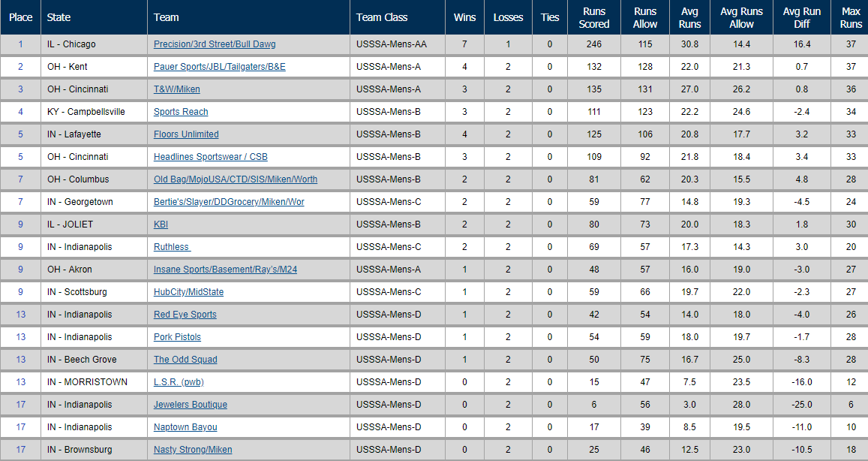Open Bertie's/Slayer/DDGrocery/Miken/Wor team link
The image size is (868, 461).
(229, 202)
